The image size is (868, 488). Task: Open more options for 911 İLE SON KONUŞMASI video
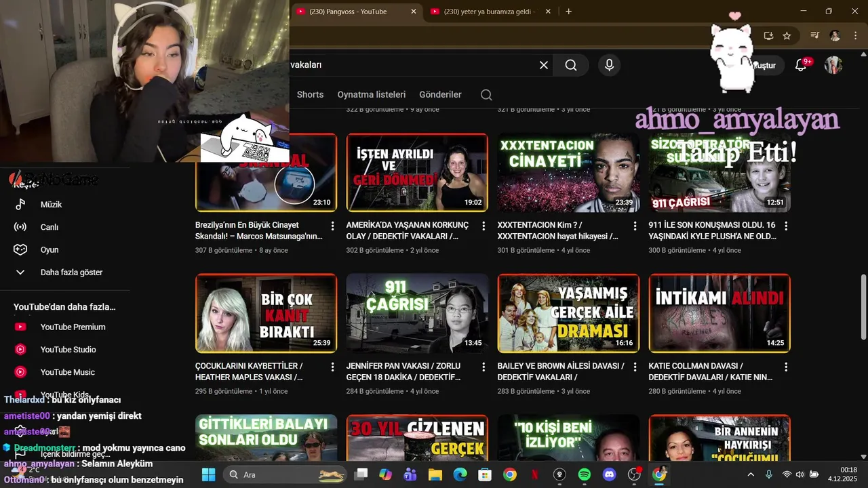(x=786, y=226)
